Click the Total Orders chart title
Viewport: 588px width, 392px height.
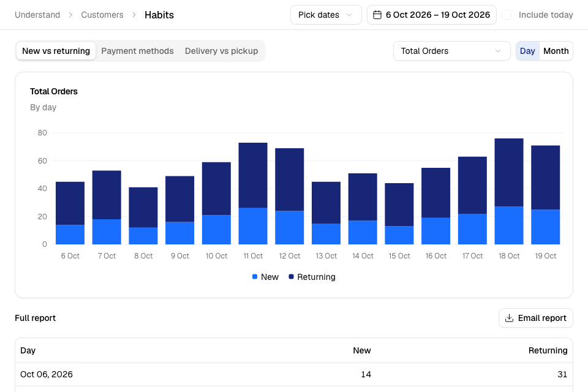[x=54, y=91]
